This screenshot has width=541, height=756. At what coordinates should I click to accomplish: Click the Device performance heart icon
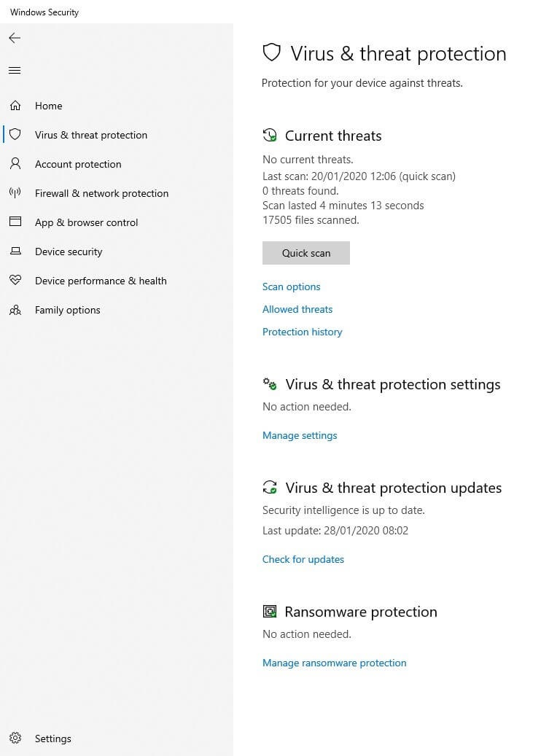[x=15, y=281]
